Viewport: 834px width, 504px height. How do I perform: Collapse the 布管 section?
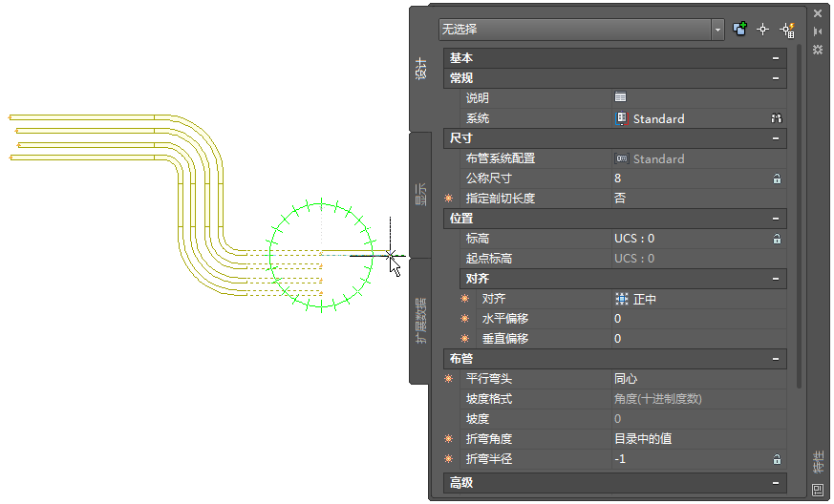[x=776, y=359]
